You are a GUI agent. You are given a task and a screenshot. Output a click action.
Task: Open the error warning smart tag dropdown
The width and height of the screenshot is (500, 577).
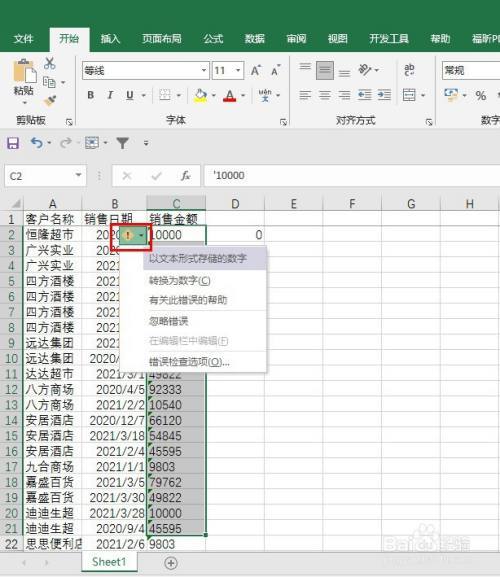coord(141,235)
